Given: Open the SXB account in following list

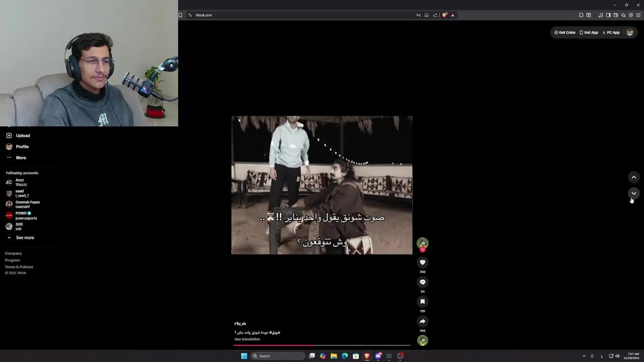Looking at the screenshot, I should pos(14,227).
